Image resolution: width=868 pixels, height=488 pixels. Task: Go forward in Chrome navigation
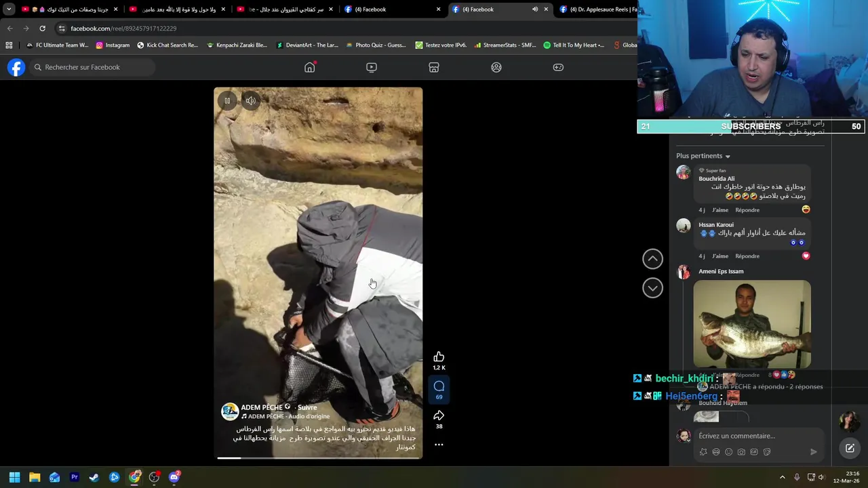point(26,28)
